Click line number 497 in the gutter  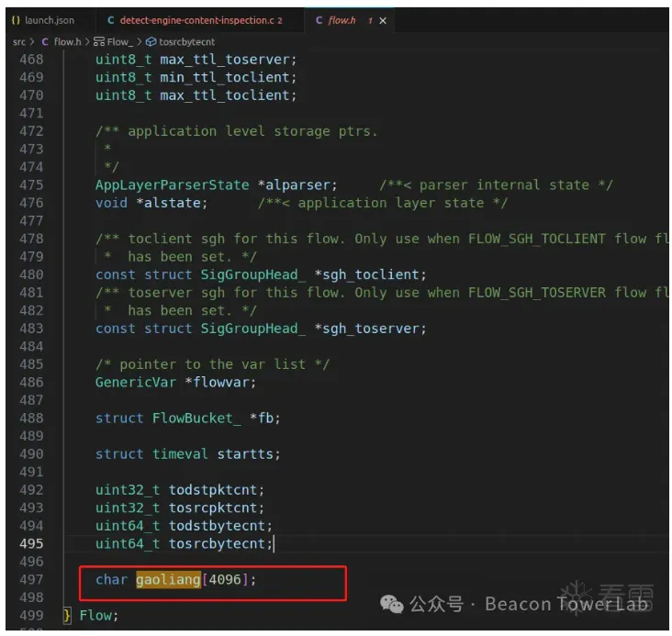(x=31, y=579)
